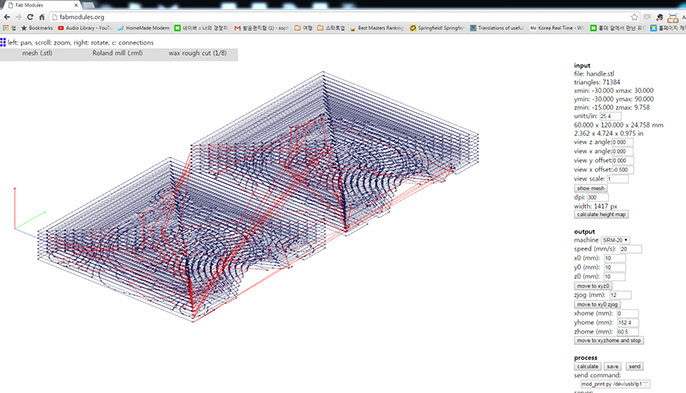Go to the browser home page
This screenshot has height=393, width=686.
[42, 17]
